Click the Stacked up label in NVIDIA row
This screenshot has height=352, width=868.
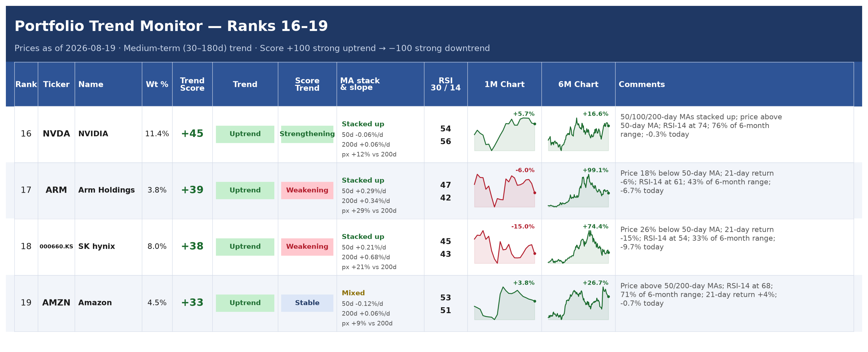click(x=363, y=124)
